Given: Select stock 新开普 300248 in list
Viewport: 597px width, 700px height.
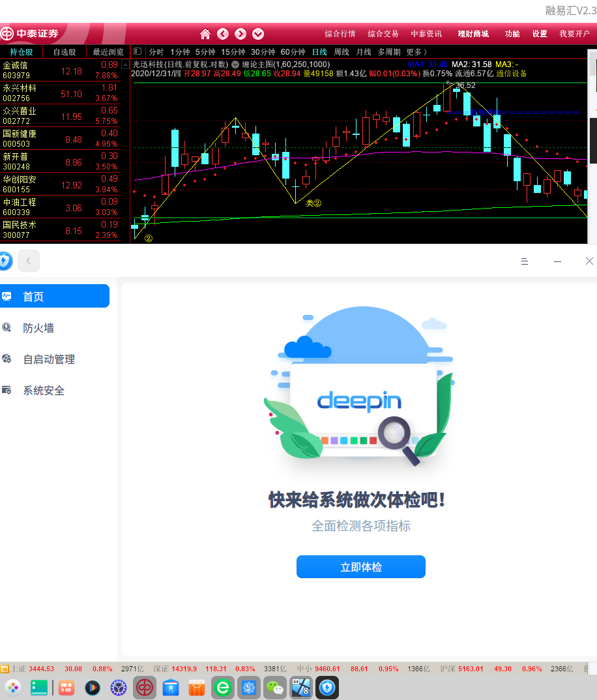Looking at the screenshot, I should click(60, 162).
